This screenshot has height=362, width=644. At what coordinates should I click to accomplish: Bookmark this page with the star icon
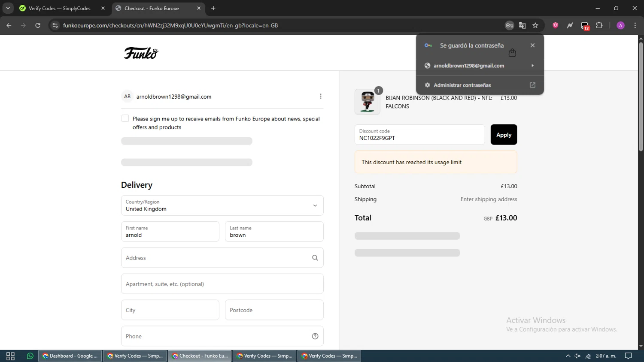point(535,26)
